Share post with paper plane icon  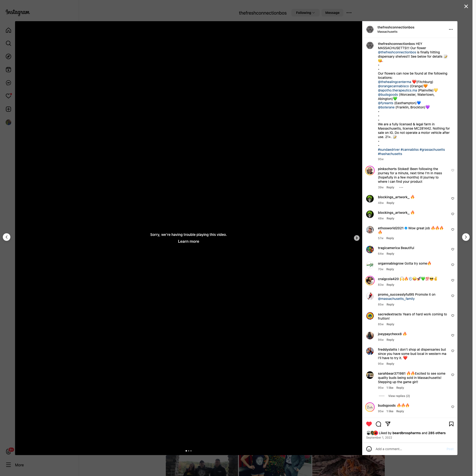click(388, 424)
